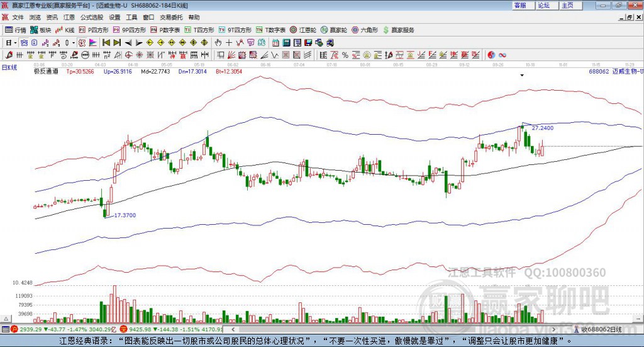Open the calculator tool icon

tap(286, 42)
